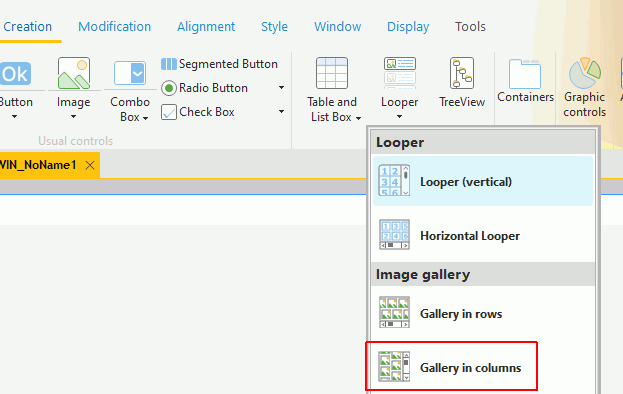Add a Check Box control

(198, 112)
